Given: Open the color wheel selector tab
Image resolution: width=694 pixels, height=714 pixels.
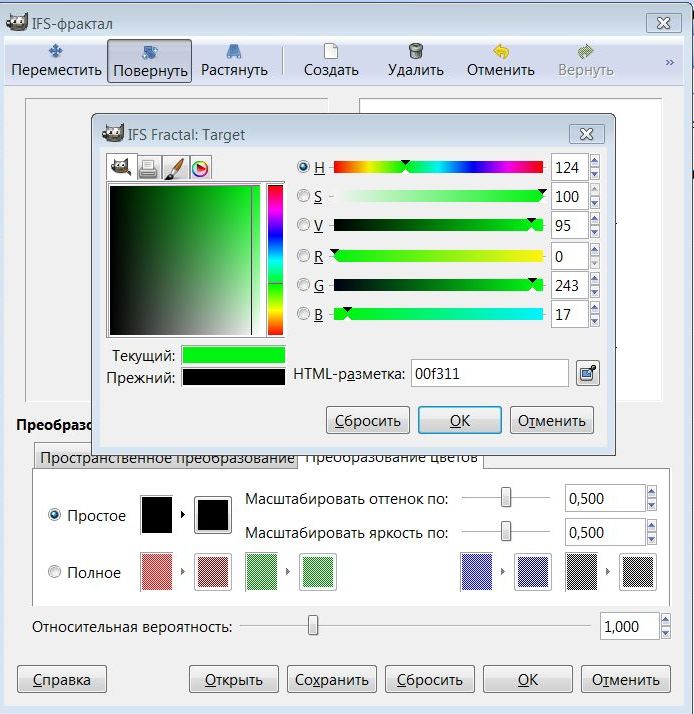Looking at the screenshot, I should [200, 168].
